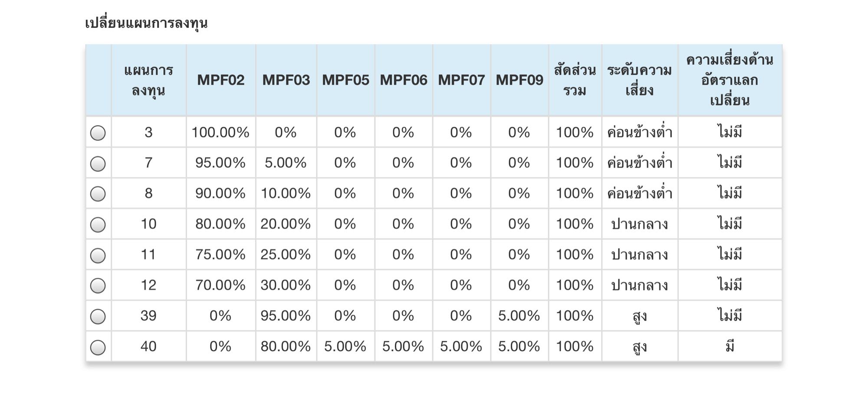The height and width of the screenshot is (401, 868).
Task: Select the radio button for plan 39
Action: tap(98, 316)
